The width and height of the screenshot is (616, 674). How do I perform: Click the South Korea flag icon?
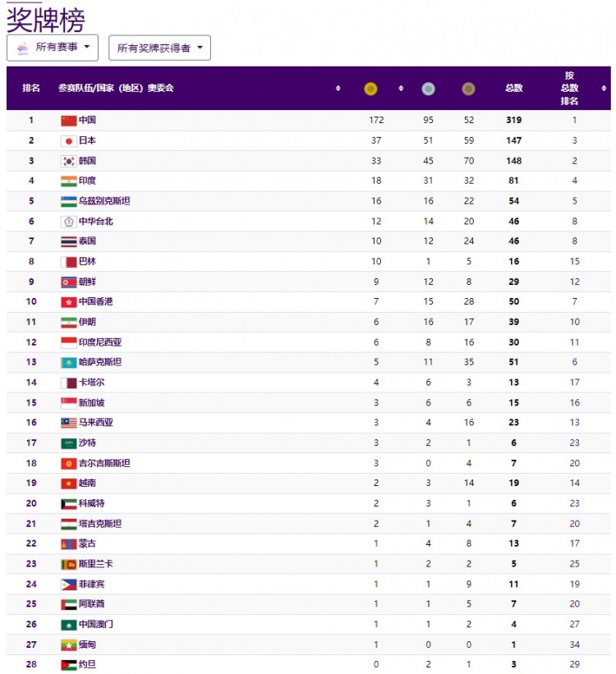(68, 161)
